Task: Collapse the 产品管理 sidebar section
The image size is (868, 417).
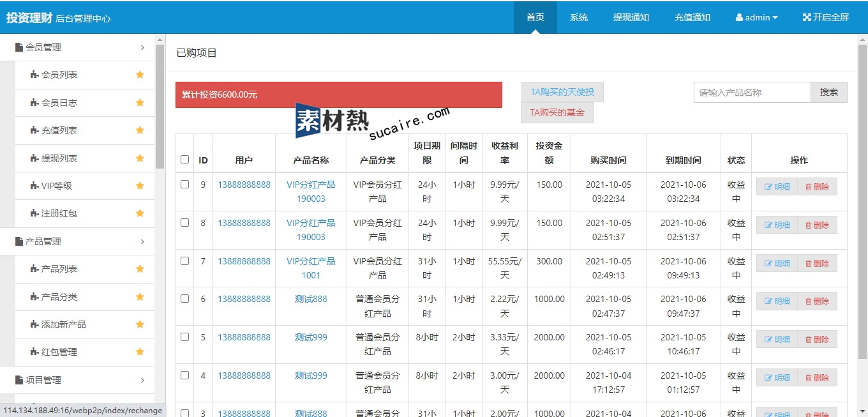Action: (77, 241)
